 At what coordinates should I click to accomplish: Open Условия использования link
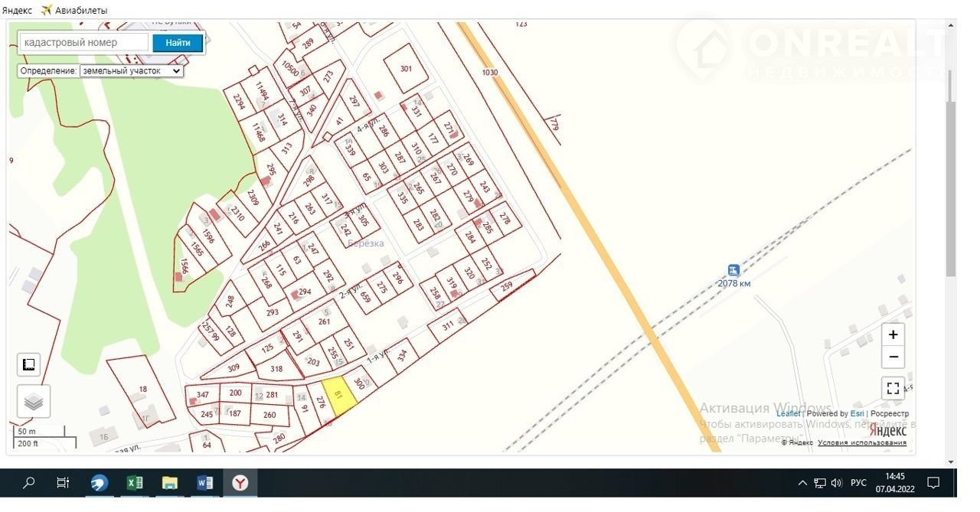(861, 442)
